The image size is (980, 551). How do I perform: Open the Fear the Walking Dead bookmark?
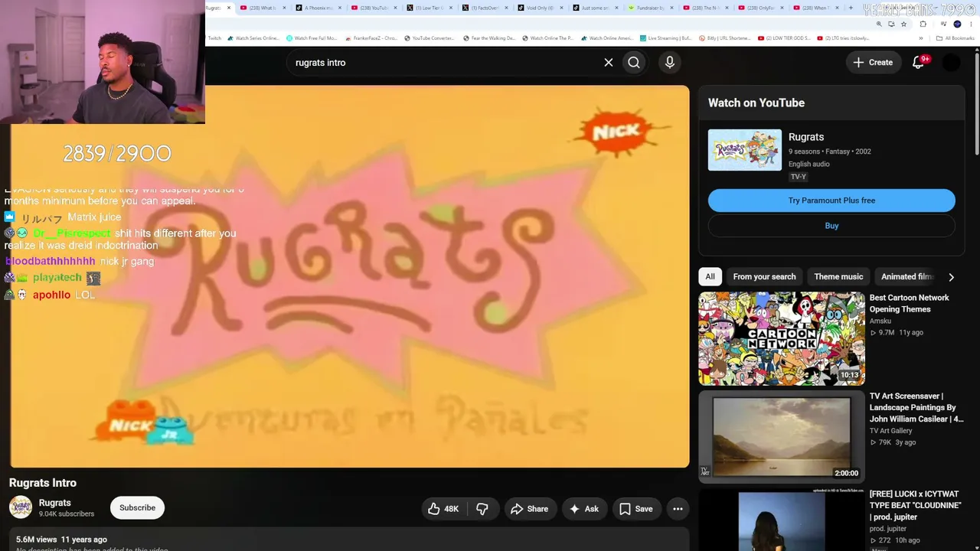[x=488, y=38]
